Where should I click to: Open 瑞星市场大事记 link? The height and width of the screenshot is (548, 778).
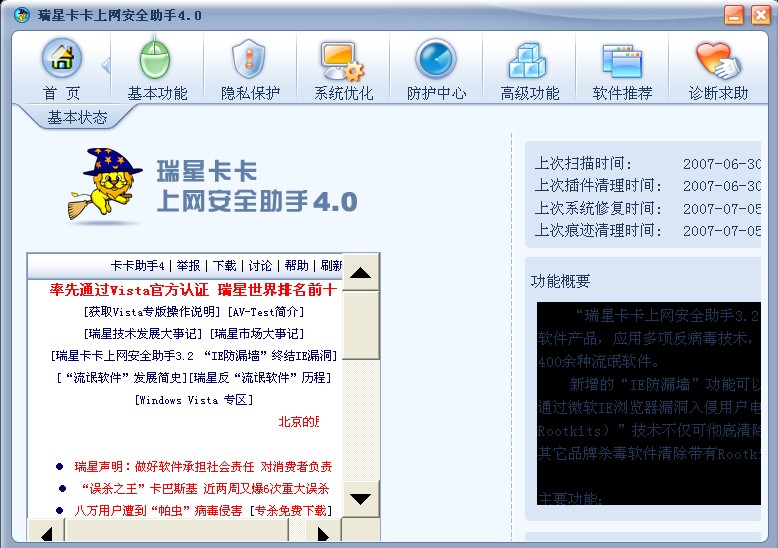click(x=257, y=334)
